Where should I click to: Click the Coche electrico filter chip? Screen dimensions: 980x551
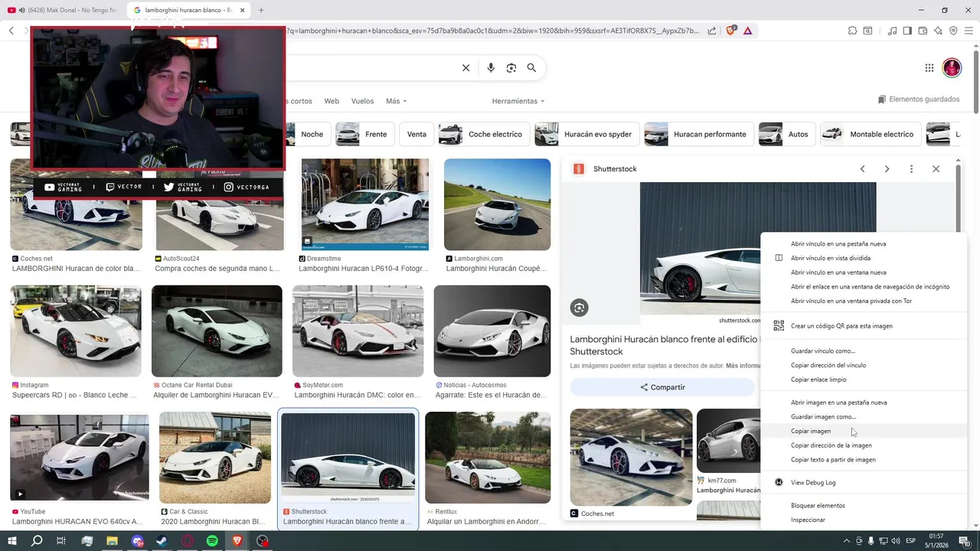[484, 134]
